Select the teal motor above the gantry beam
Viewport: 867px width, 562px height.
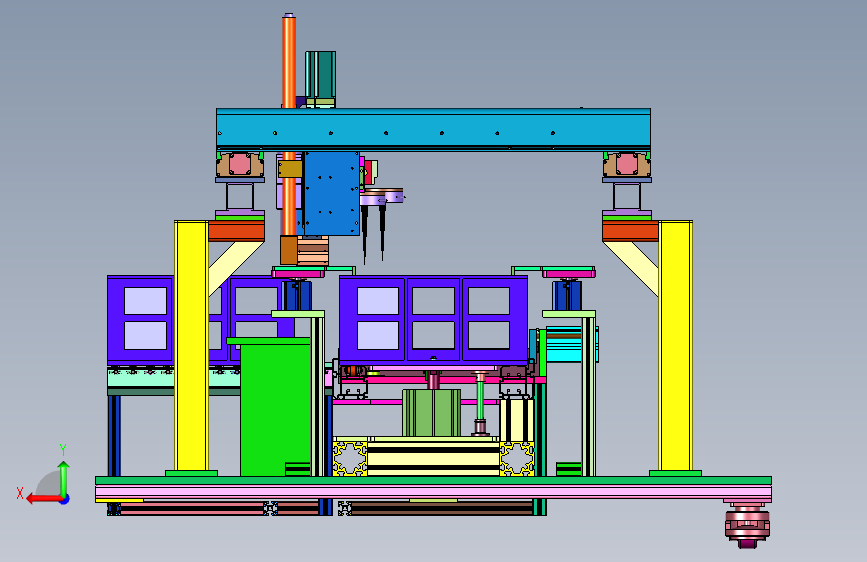tap(320, 76)
